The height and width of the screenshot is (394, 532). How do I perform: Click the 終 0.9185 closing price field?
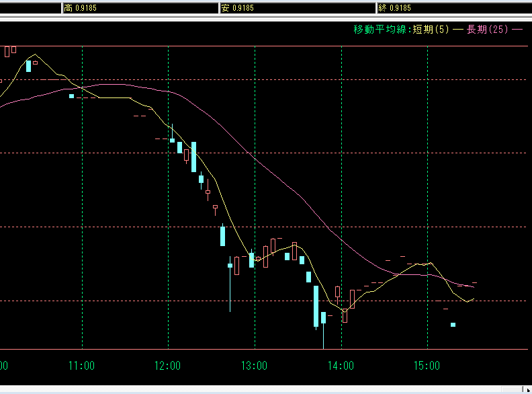point(454,8)
